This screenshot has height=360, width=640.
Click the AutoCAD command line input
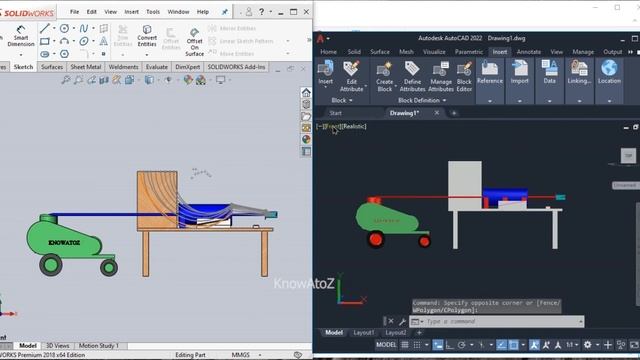click(501, 322)
